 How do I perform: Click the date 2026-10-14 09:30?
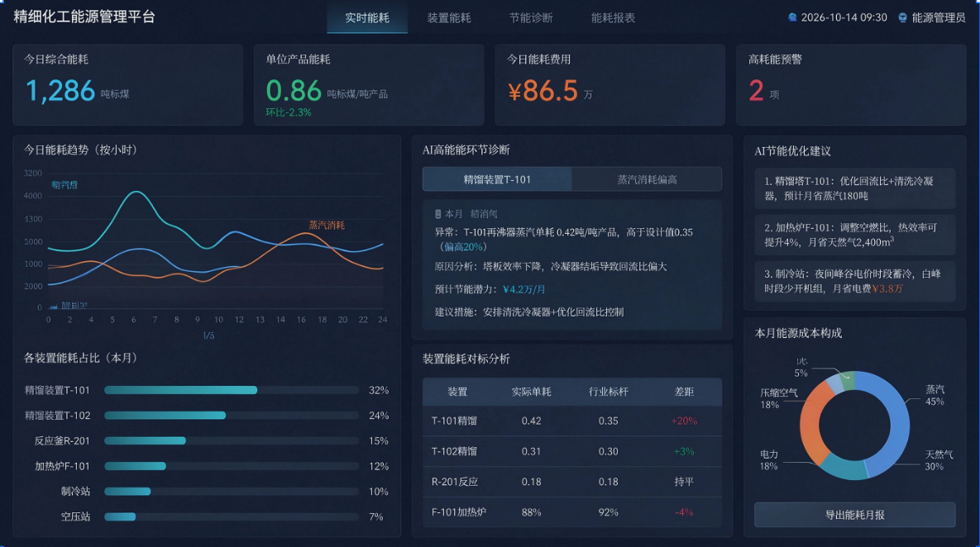(844, 17)
